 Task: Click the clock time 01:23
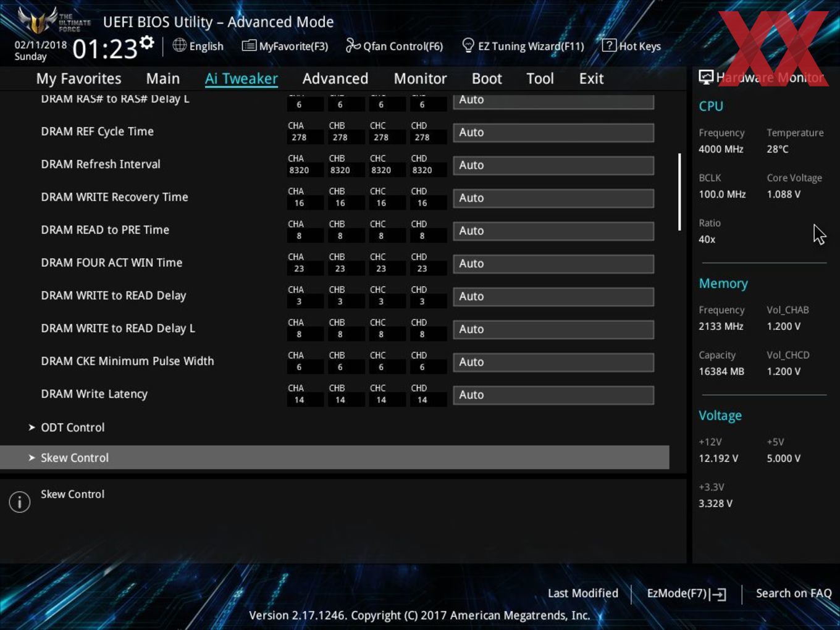[105, 49]
